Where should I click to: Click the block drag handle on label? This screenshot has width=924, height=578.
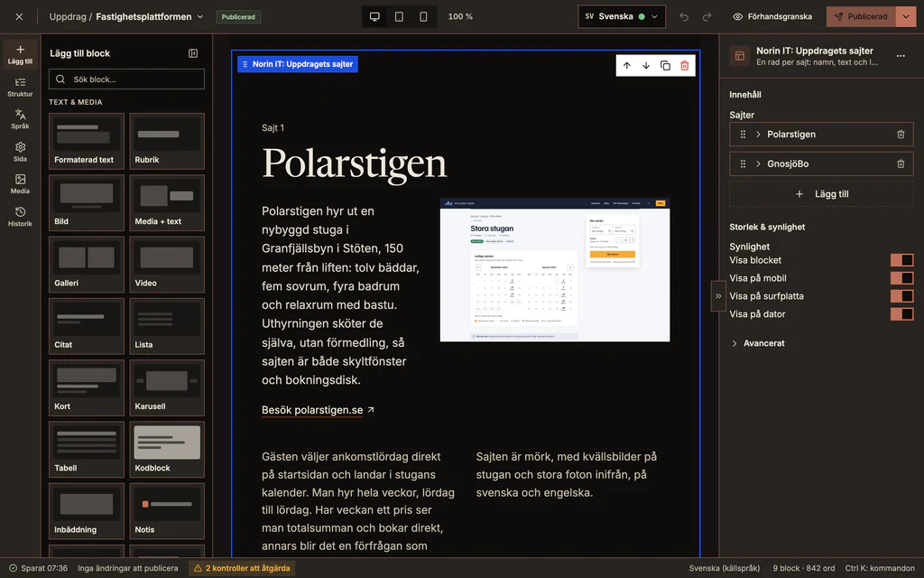click(245, 64)
